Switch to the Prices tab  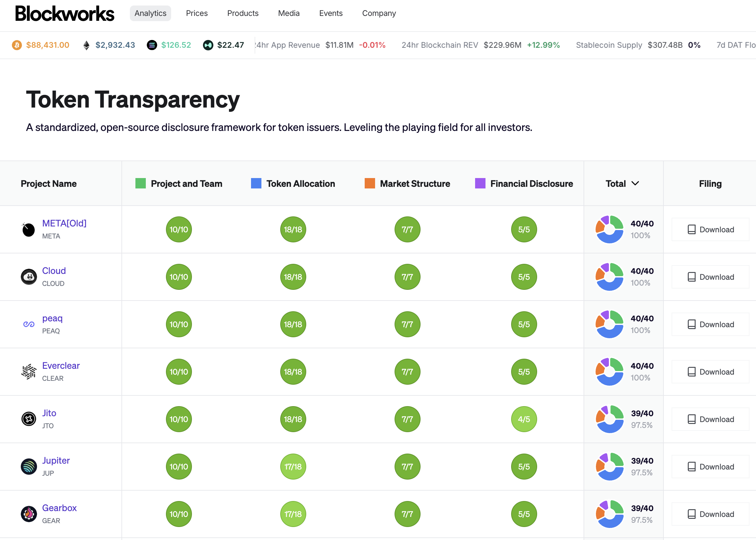pos(197,13)
